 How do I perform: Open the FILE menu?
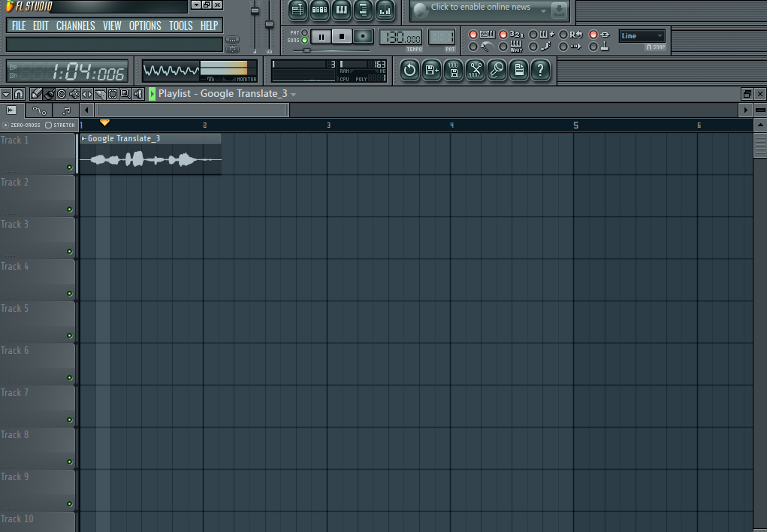click(x=19, y=26)
